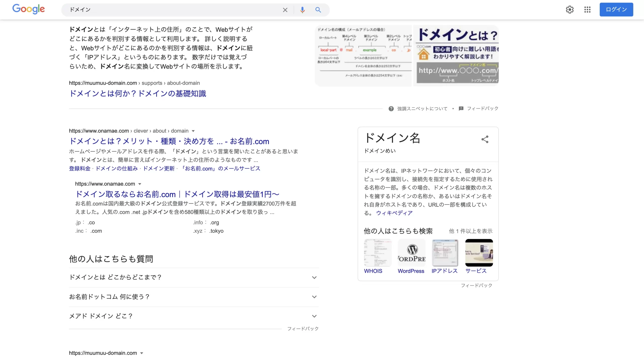Start voice search with microphone icon

(x=302, y=10)
